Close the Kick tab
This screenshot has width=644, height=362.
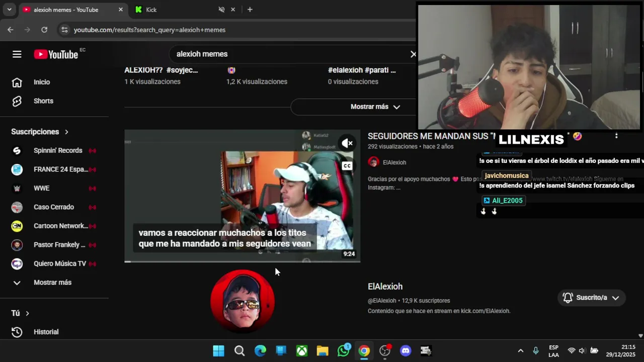pos(233,10)
